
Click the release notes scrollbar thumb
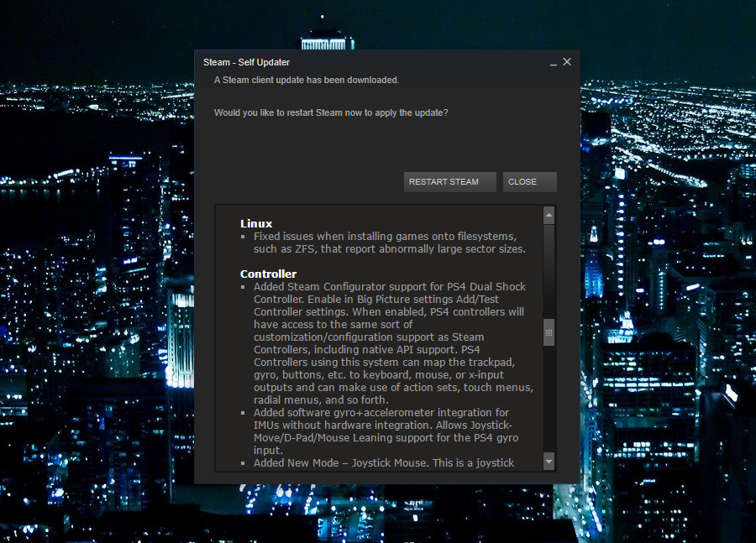tap(549, 332)
